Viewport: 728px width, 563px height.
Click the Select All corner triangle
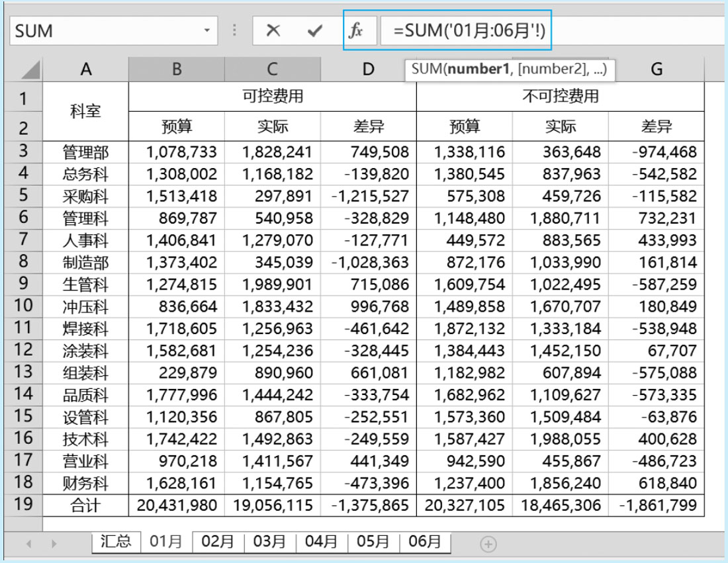[28, 69]
